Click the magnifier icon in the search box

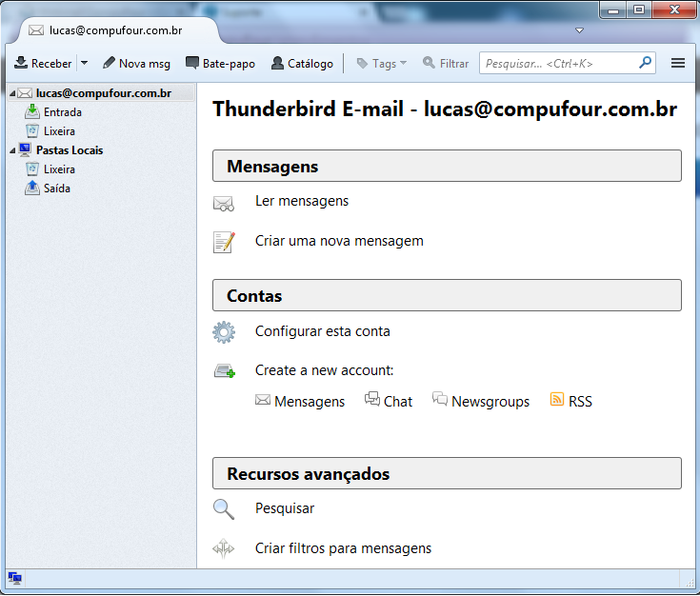(646, 63)
